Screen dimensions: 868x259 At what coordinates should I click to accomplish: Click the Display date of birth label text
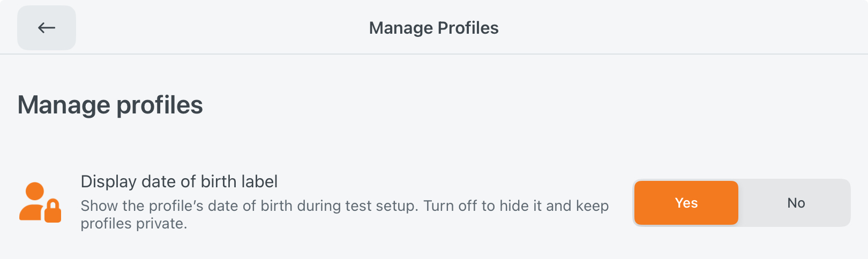click(x=179, y=182)
